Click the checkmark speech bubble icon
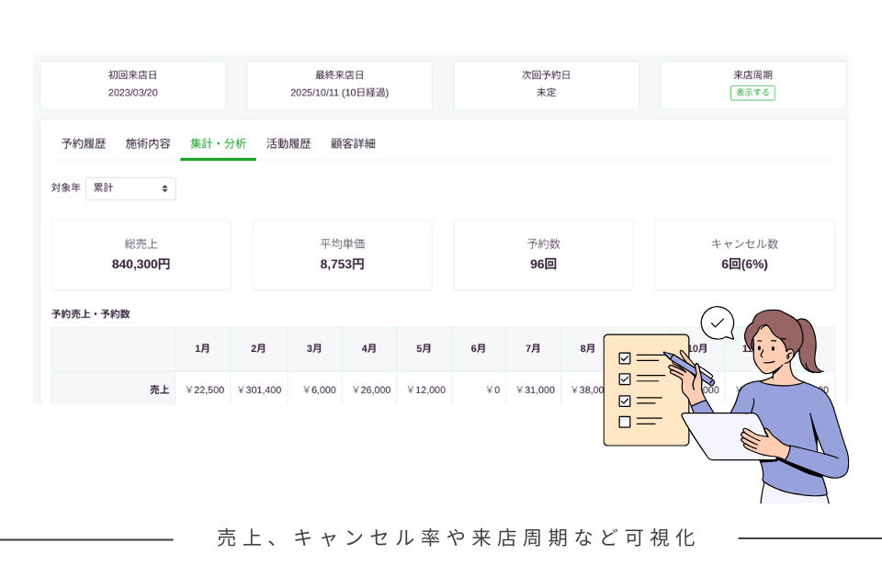882x588 pixels. tap(718, 322)
